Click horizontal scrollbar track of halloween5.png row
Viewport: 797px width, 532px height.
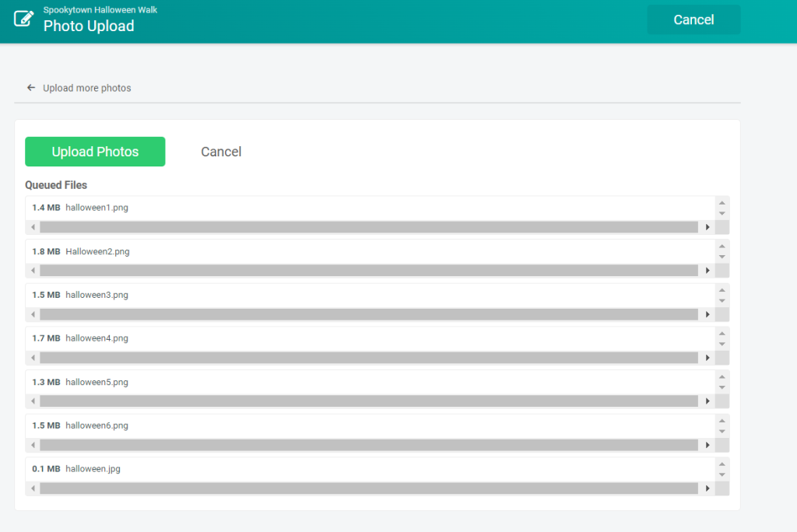click(369, 401)
